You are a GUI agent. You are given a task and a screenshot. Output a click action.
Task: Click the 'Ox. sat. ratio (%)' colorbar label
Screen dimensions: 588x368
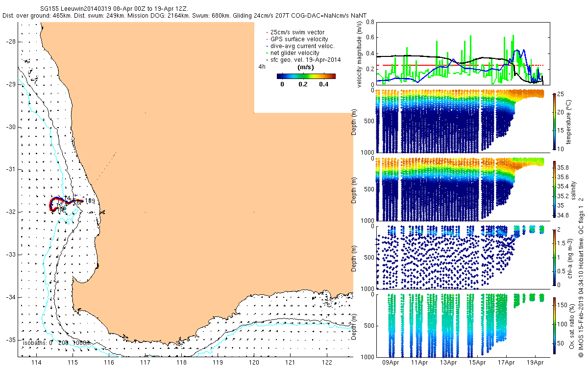click(x=572, y=326)
